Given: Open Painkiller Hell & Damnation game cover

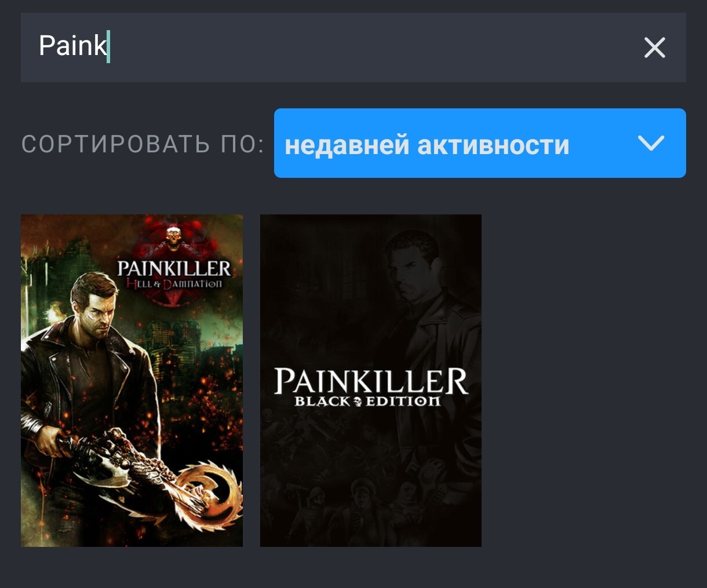Looking at the screenshot, I should click(x=132, y=381).
